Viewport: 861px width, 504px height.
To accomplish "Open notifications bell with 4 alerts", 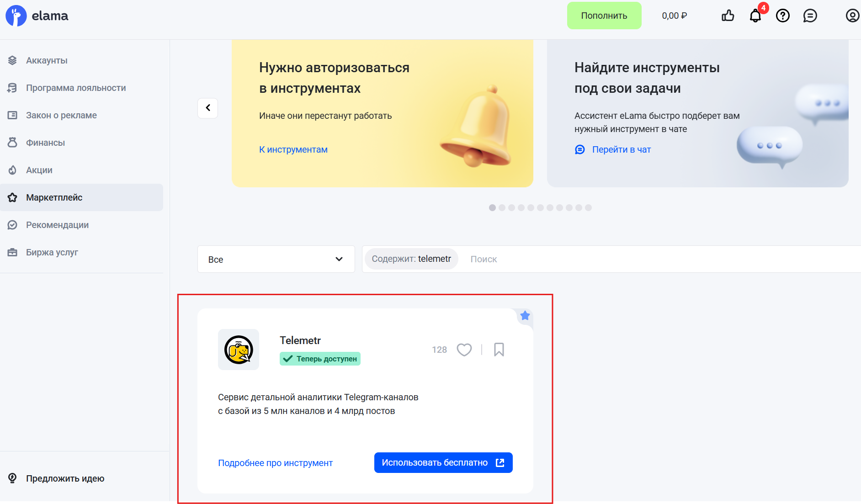I will (755, 16).
